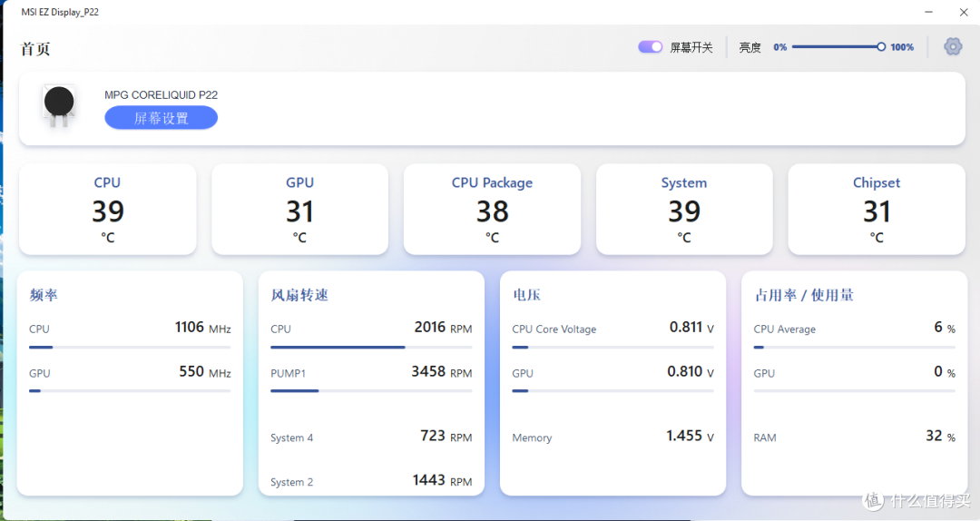Click CPU Core Voltage 0.811 V value
The image size is (980, 521).
click(691, 328)
